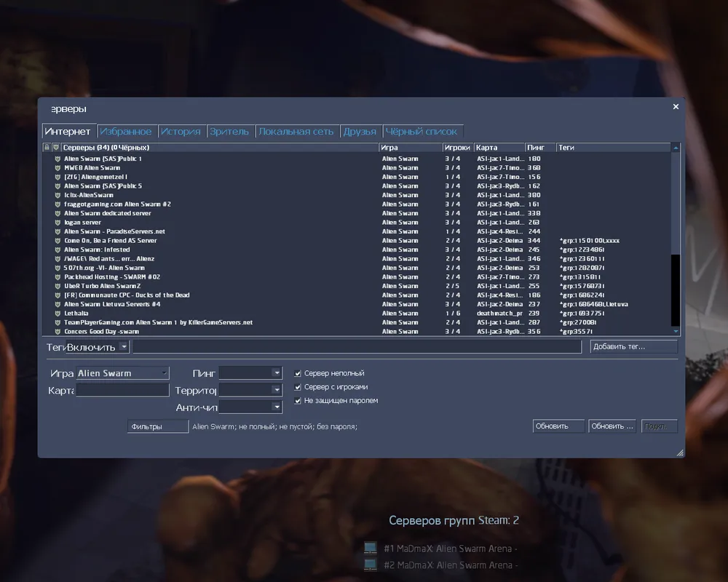Uncheck the "Сервер неполный" checkbox
Screen dimensions: 728x582
pyautogui.click(x=298, y=373)
